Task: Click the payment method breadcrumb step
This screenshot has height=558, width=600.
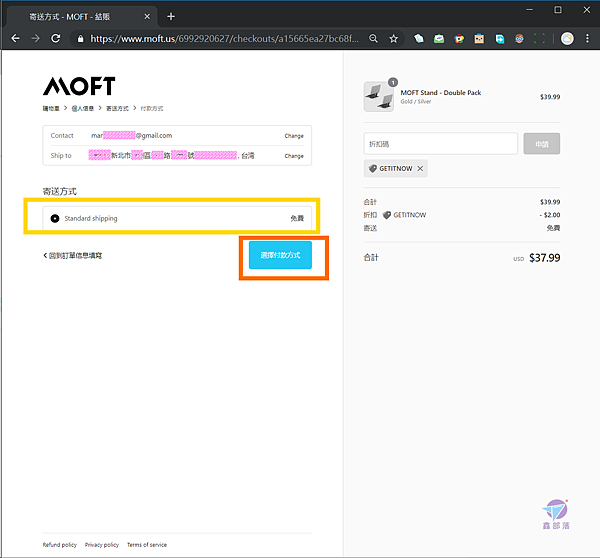Action: (x=152, y=108)
